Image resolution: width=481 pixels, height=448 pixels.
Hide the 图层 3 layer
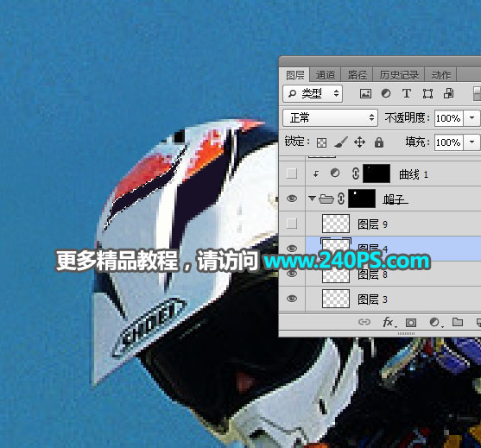pos(292,299)
